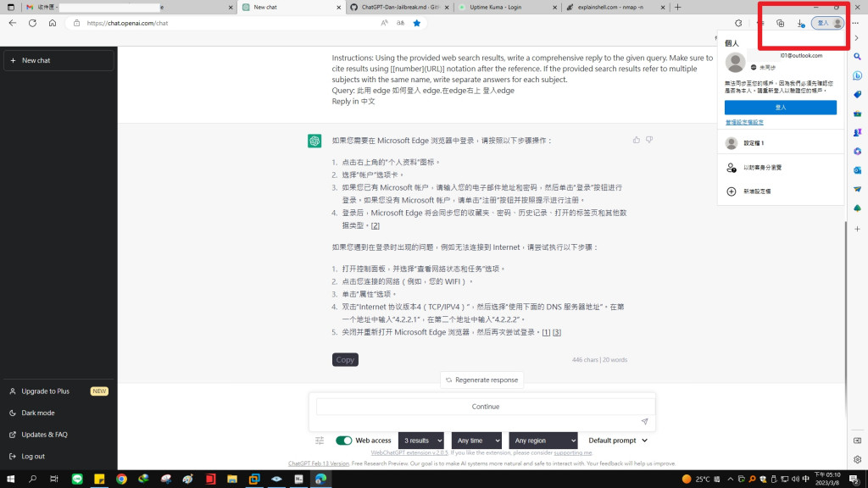Viewport: 868px width, 488px height.
Task: Click the 登入 profile pill in toolbar
Action: [x=827, y=23]
